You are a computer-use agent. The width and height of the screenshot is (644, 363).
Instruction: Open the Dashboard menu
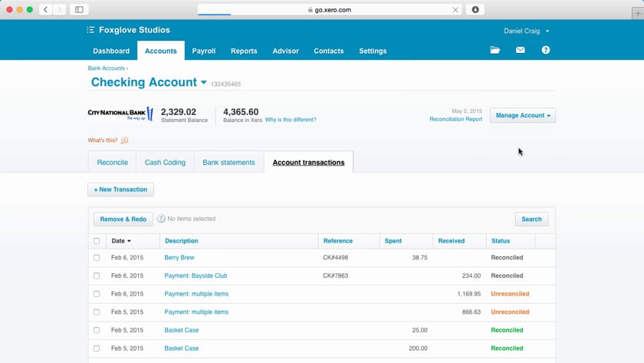pyautogui.click(x=111, y=51)
